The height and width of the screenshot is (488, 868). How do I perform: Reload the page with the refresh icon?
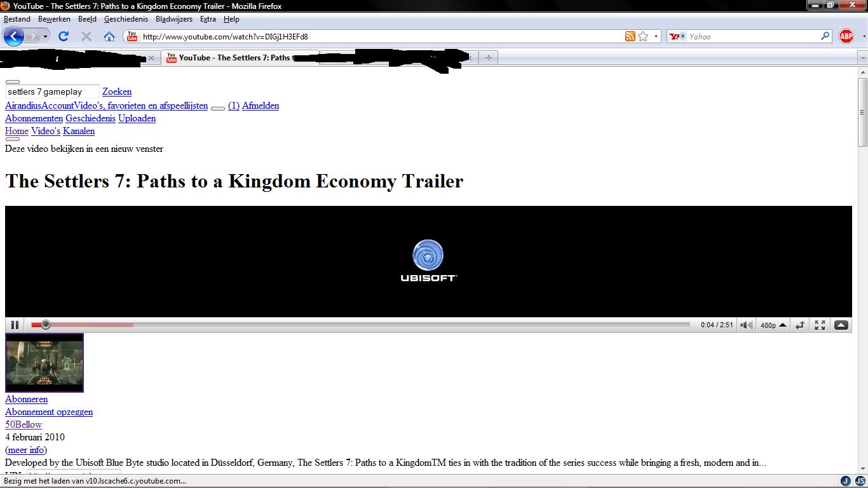[x=64, y=36]
